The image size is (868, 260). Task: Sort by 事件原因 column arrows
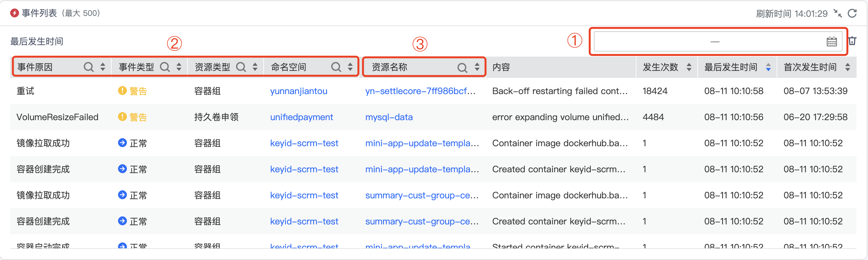pyautogui.click(x=103, y=67)
